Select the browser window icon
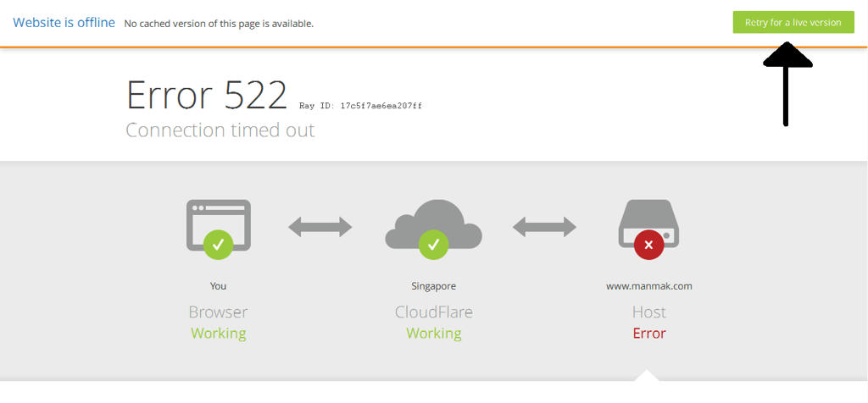868x403 pixels. pyautogui.click(x=218, y=225)
